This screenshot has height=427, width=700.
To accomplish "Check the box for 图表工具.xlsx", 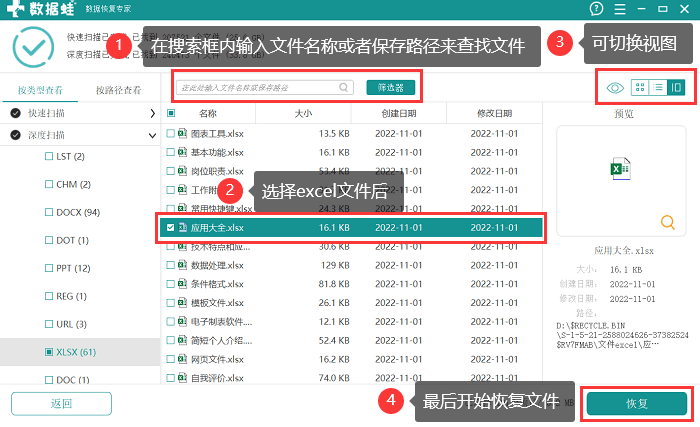I will pos(170,133).
